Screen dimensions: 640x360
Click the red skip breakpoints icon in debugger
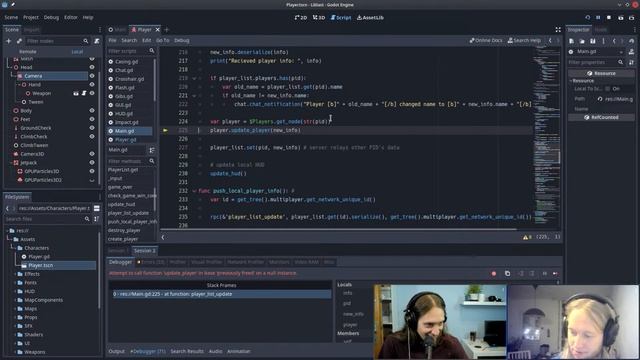tap(494, 273)
